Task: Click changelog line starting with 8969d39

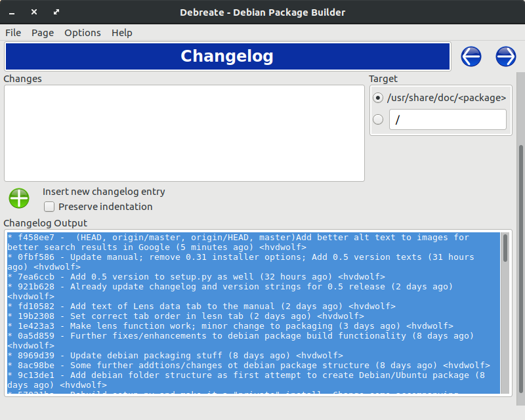Action: pos(175,355)
